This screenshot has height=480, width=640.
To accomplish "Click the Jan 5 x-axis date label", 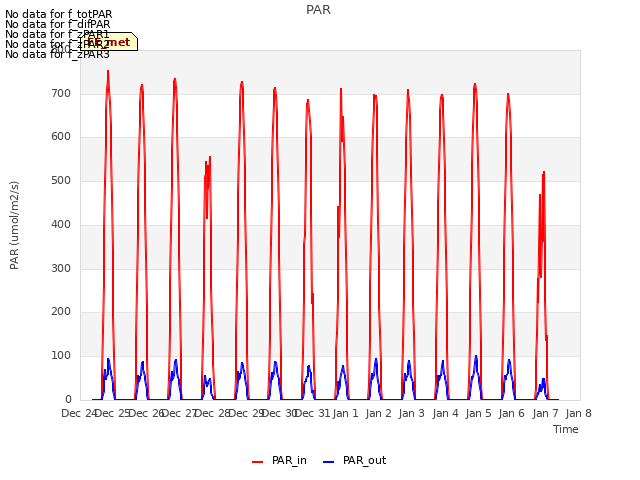I will click(478, 413).
